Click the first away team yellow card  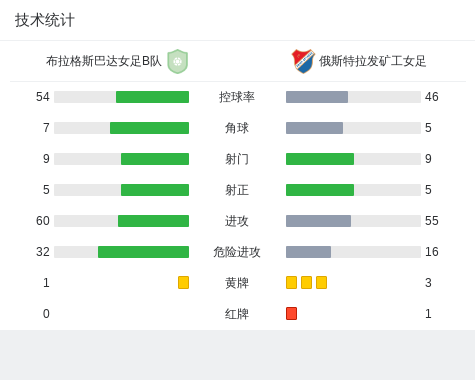coord(291,282)
